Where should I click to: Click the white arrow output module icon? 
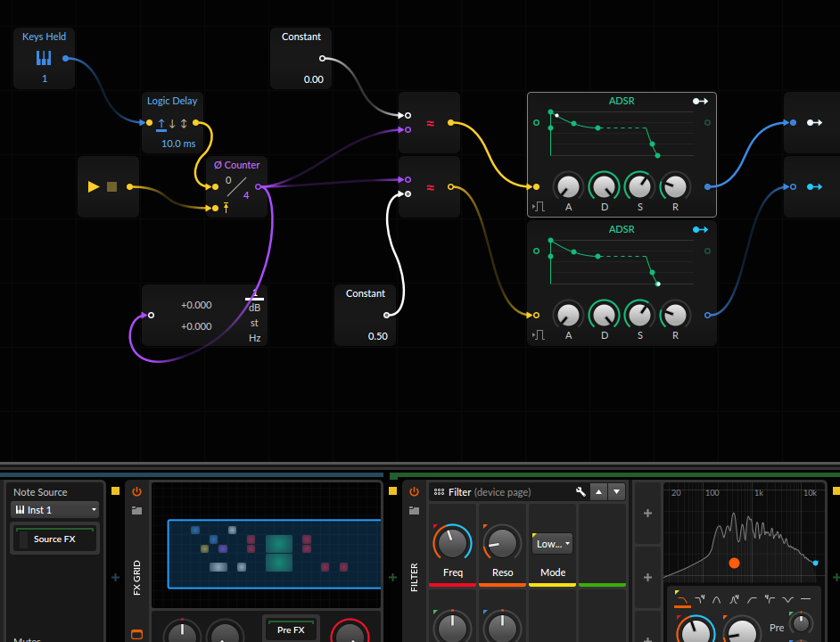(x=814, y=123)
